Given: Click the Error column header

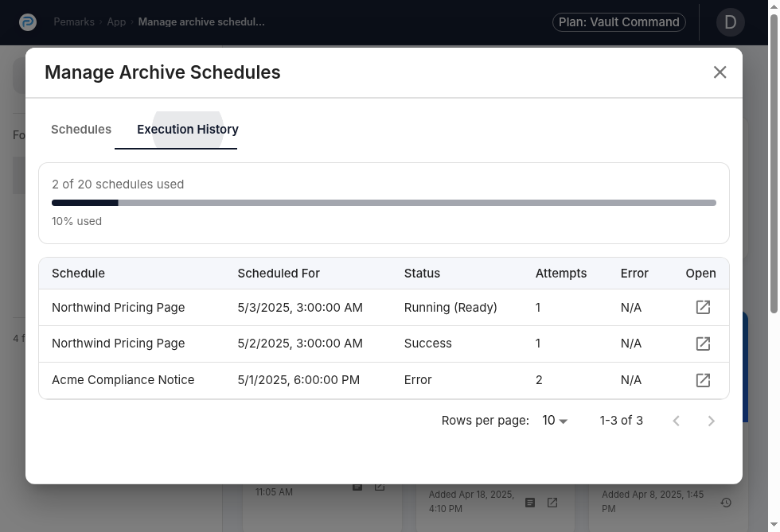Looking at the screenshot, I should [634, 274].
